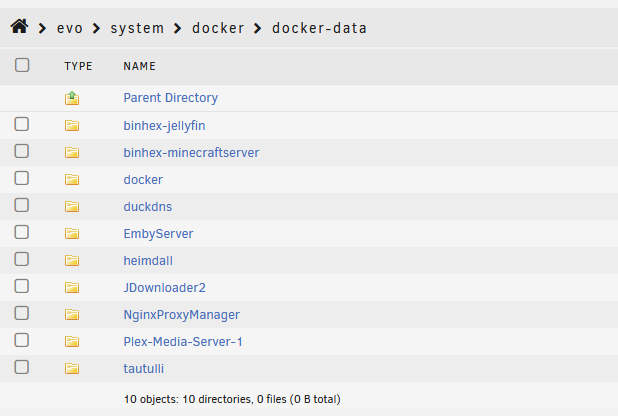Open the Plex-Media-Server-1 folder link
The width and height of the screenshot is (618, 416).
183,341
